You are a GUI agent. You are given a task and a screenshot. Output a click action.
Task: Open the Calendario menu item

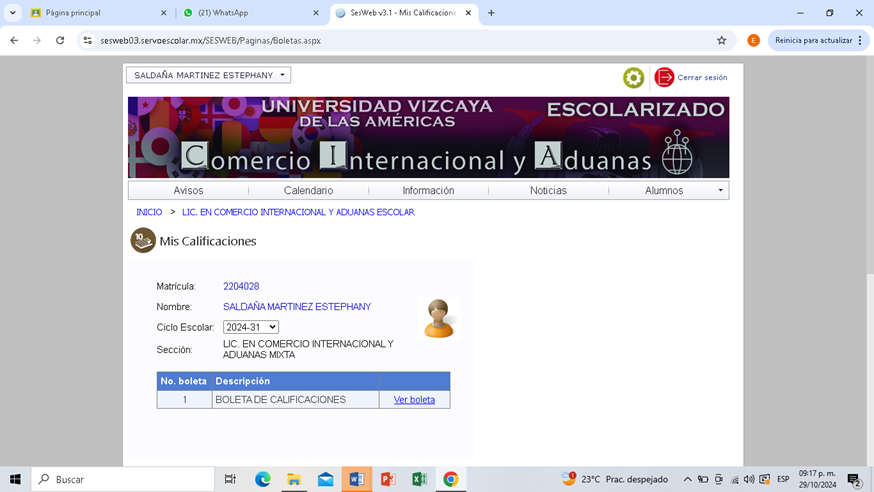(308, 191)
